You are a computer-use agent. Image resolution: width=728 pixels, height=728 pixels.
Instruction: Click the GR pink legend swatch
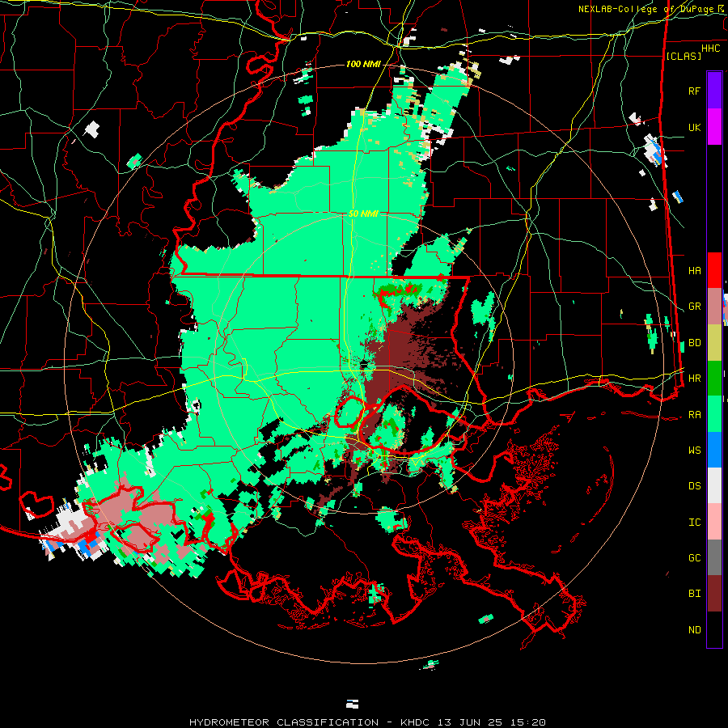click(x=714, y=306)
